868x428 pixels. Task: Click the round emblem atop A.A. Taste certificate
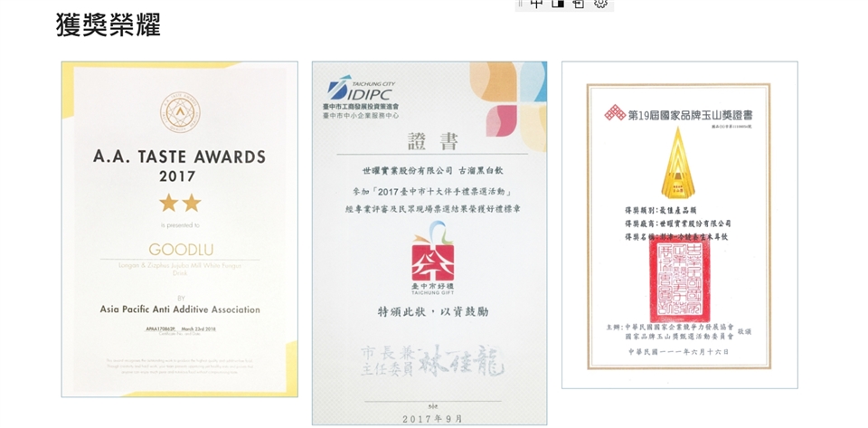[179, 110]
